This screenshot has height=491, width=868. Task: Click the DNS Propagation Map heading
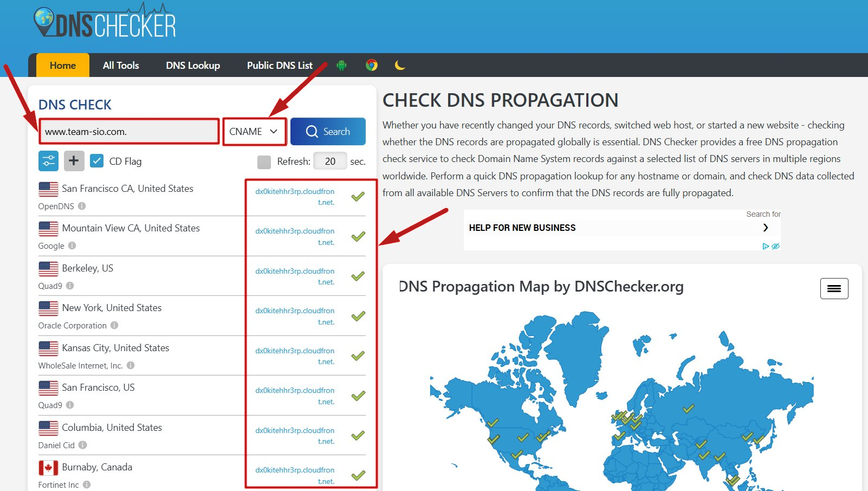tap(541, 286)
